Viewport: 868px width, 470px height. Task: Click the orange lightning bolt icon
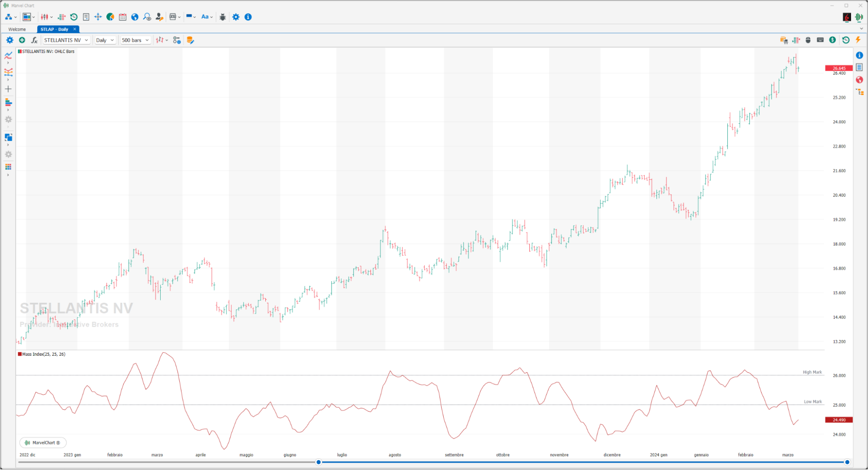[x=858, y=40]
